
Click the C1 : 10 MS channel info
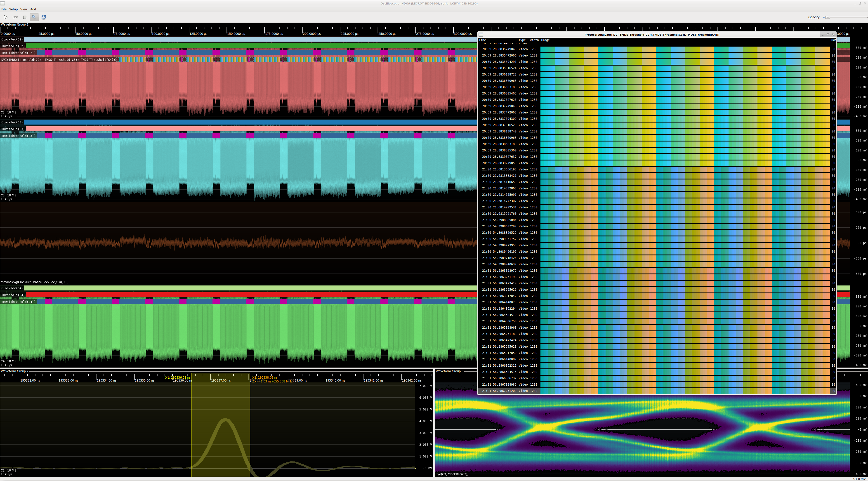(9, 471)
